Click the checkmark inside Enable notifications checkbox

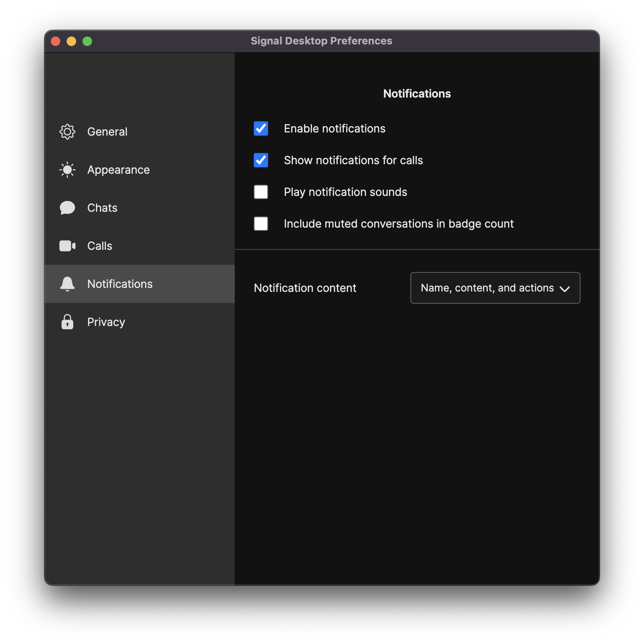tap(261, 128)
